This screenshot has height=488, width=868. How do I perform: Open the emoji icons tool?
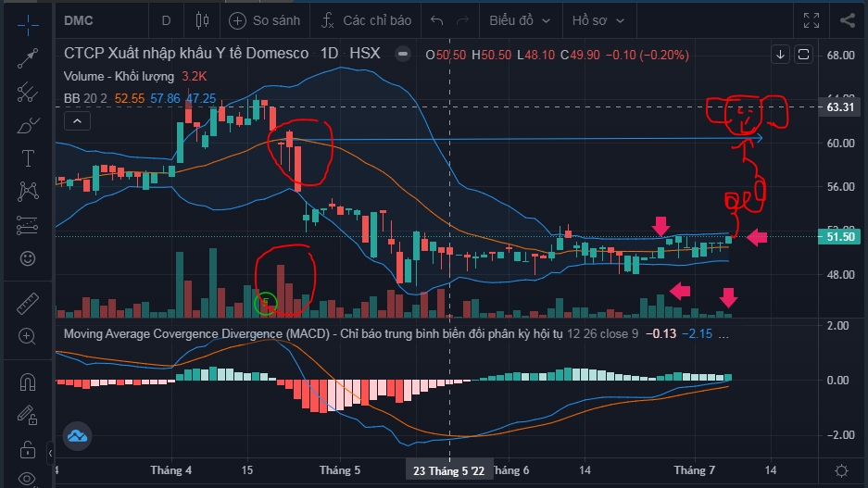(x=28, y=257)
